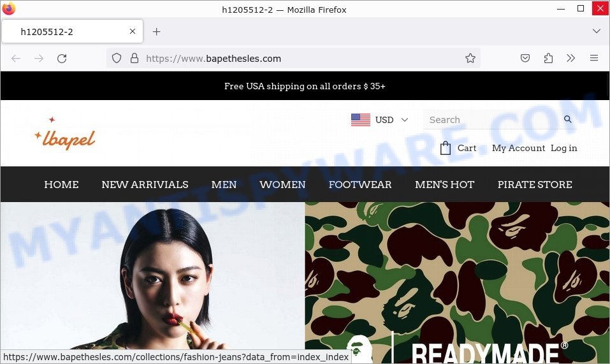Open a new tab with plus button

[x=156, y=31]
